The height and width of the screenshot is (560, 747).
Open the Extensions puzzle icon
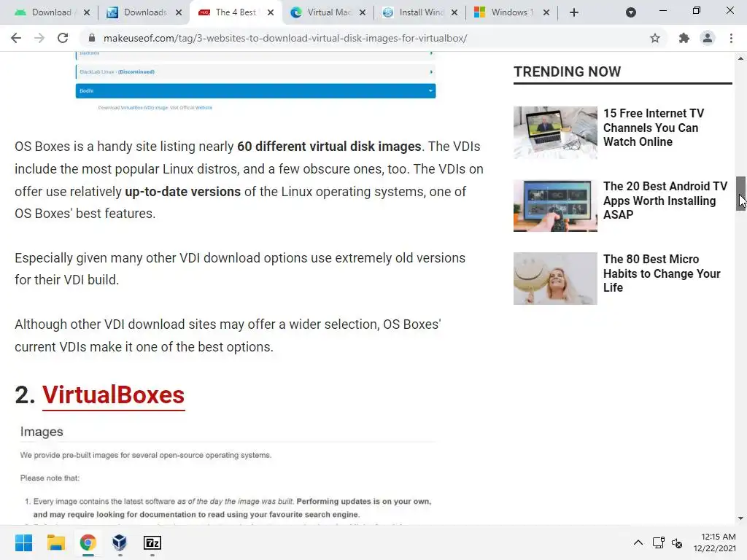coord(684,38)
